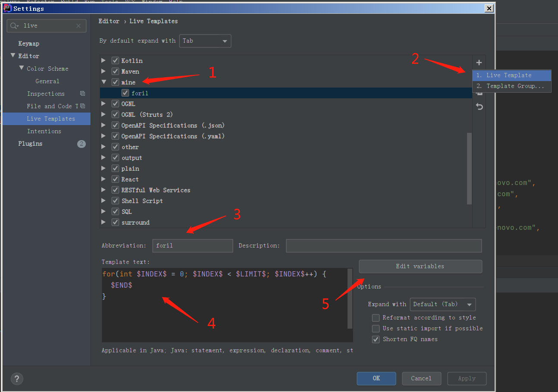Click the plus icon to add a template
The height and width of the screenshot is (392, 558).
tap(479, 62)
